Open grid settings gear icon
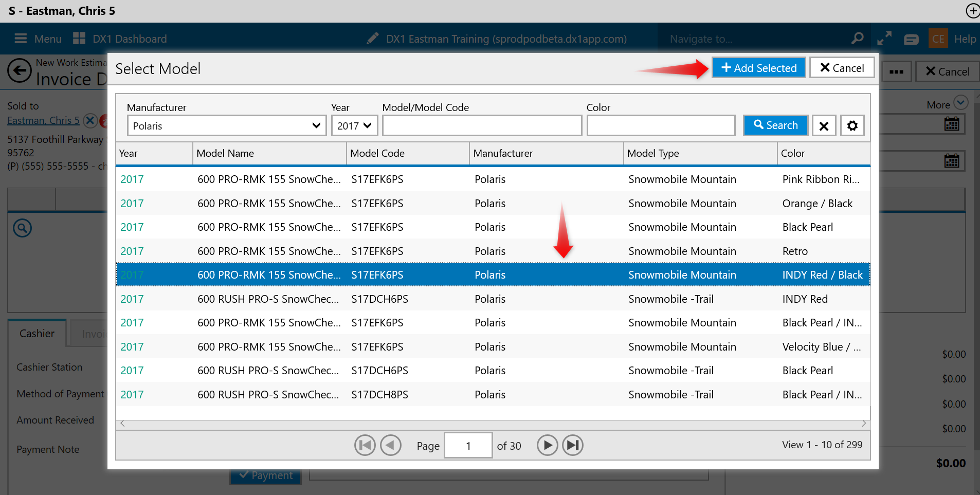Screen dimensions: 980x495 click(852, 125)
